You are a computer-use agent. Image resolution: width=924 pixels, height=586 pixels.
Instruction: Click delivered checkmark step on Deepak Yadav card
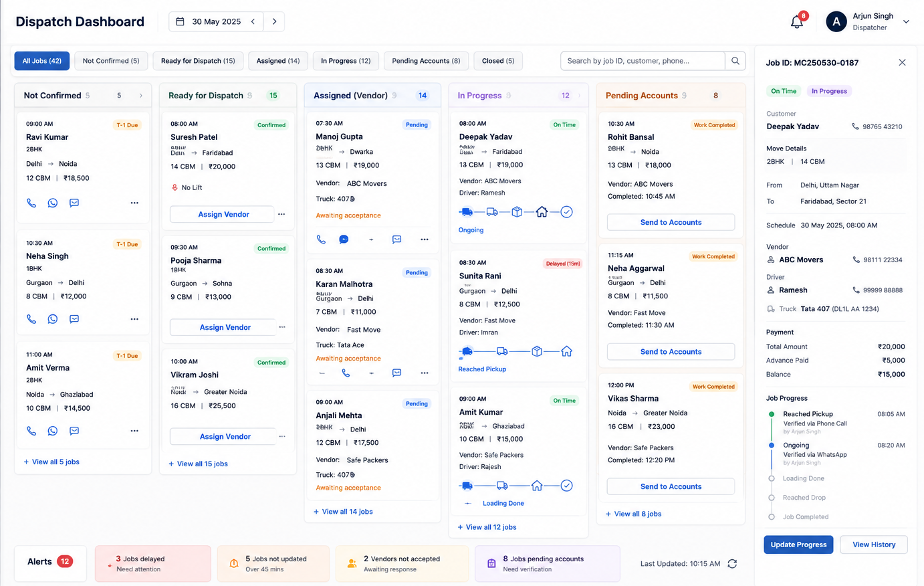(x=566, y=212)
